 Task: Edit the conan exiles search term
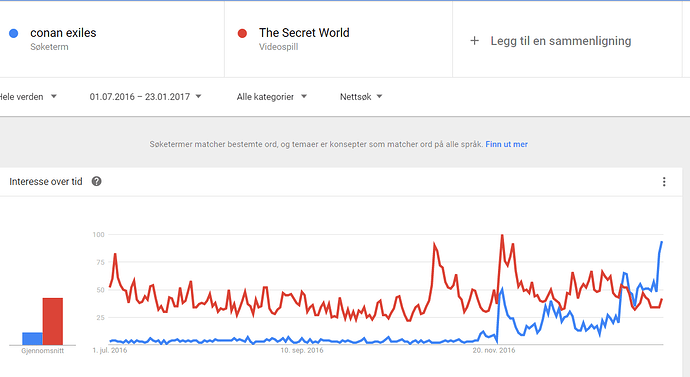63,33
